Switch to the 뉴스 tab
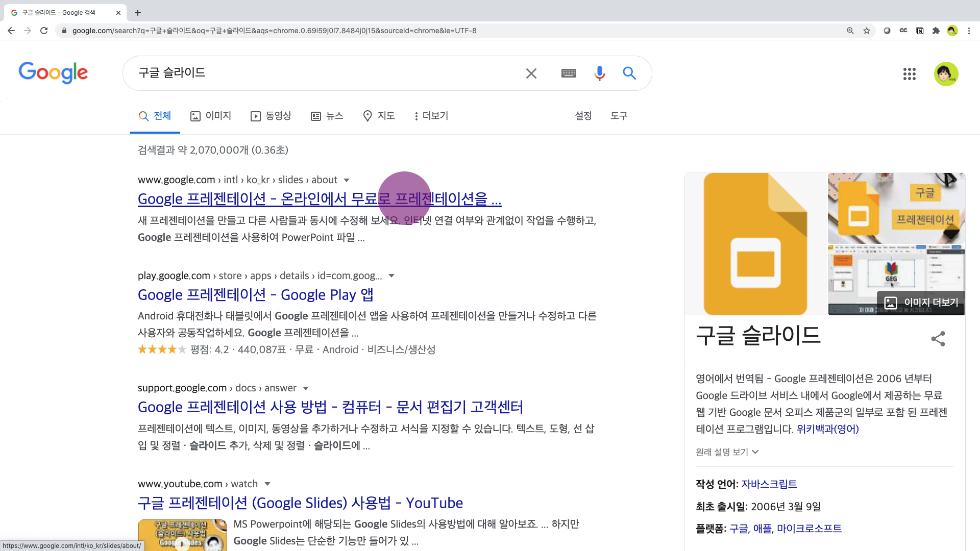The height and width of the screenshot is (551, 980). 327,116
